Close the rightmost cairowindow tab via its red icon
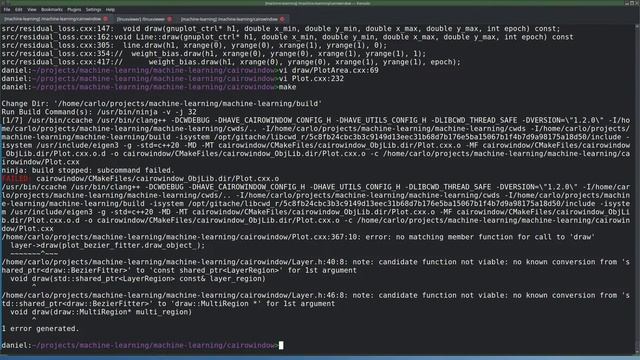The image size is (640, 360). pos(282,19)
